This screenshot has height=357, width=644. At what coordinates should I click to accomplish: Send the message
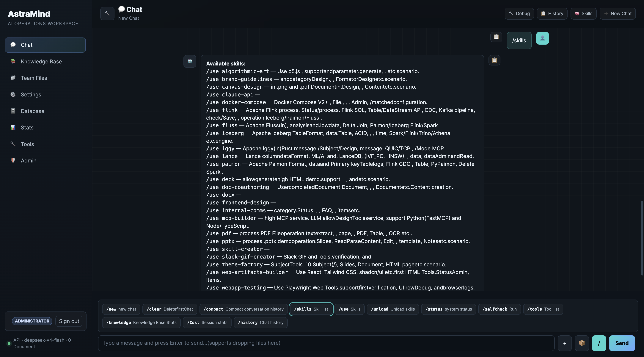(x=622, y=343)
